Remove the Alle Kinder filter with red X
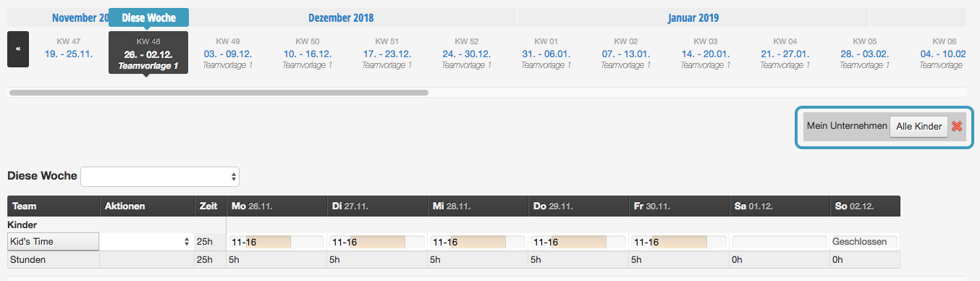This screenshot has height=281, width=980. [x=956, y=126]
